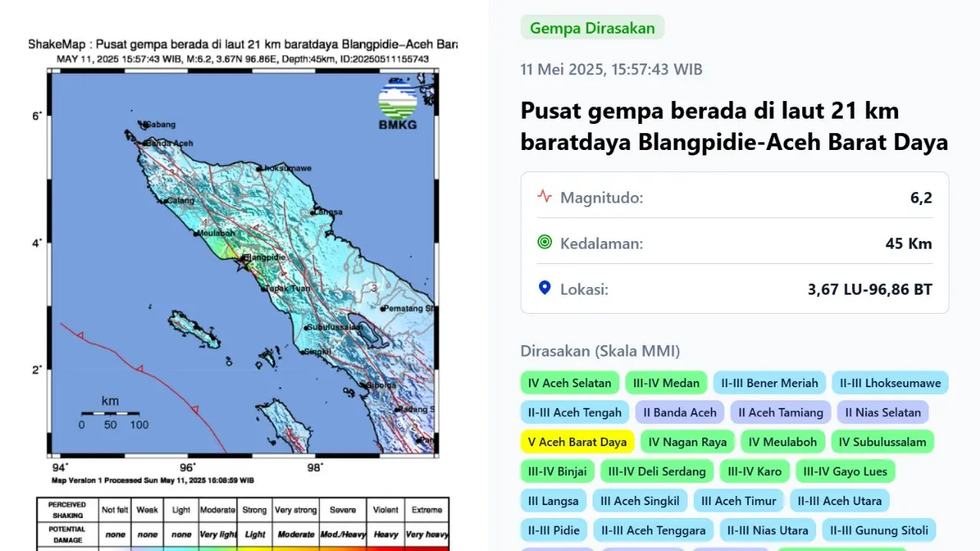The image size is (980, 551).
Task: Click the Lokasi map pin icon
Action: click(544, 288)
